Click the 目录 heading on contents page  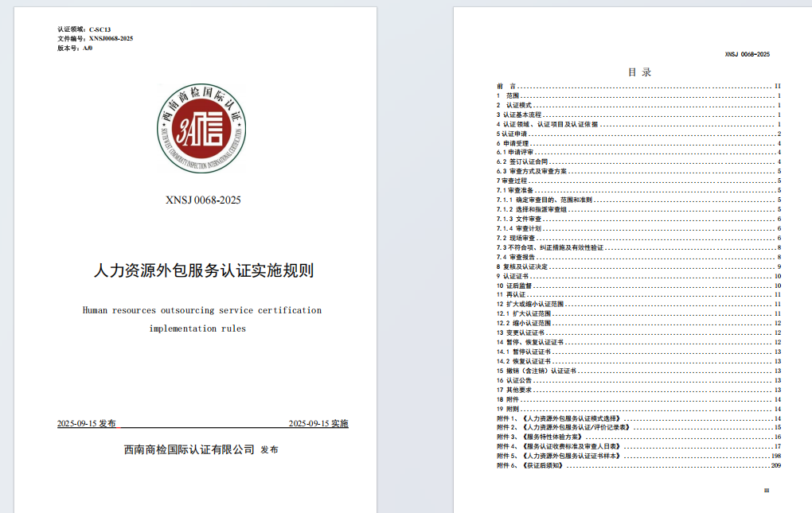click(x=639, y=72)
